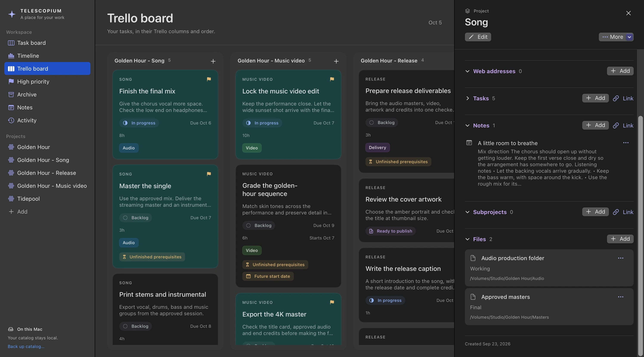Add a new web address
644x357 pixels.
[620, 71]
